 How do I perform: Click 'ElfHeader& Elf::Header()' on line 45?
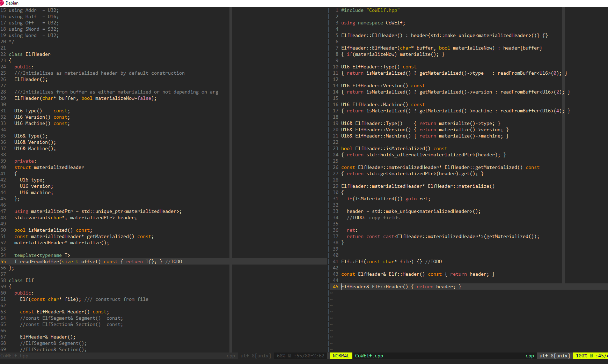point(401,287)
